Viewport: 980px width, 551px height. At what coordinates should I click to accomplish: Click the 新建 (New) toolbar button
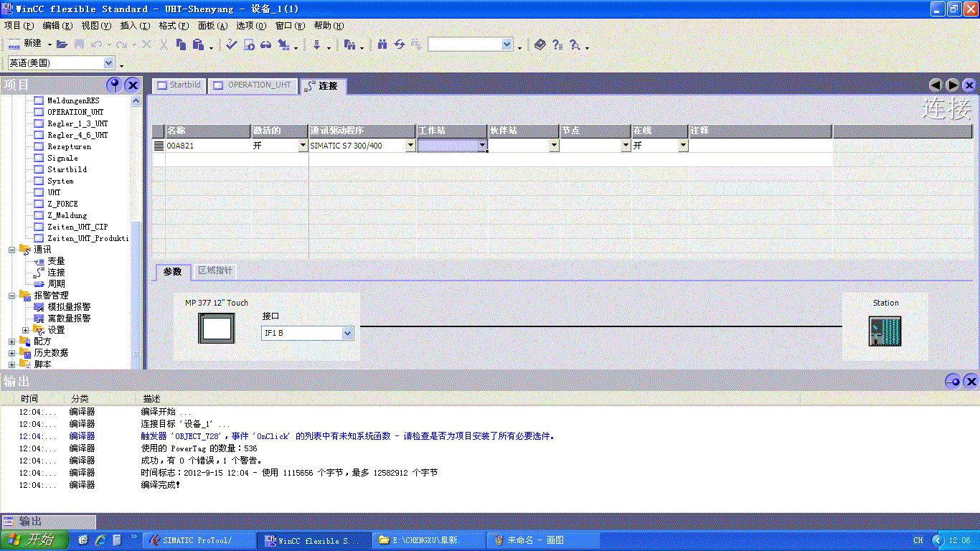pos(25,44)
